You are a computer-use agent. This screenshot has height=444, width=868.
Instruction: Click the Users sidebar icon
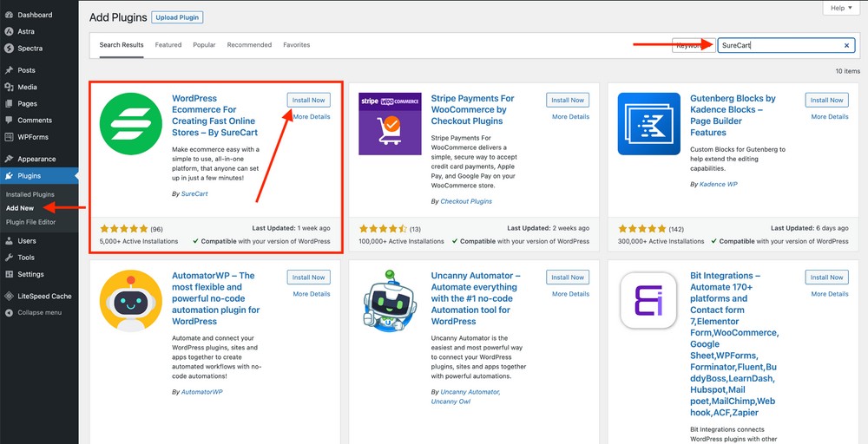(x=9, y=240)
